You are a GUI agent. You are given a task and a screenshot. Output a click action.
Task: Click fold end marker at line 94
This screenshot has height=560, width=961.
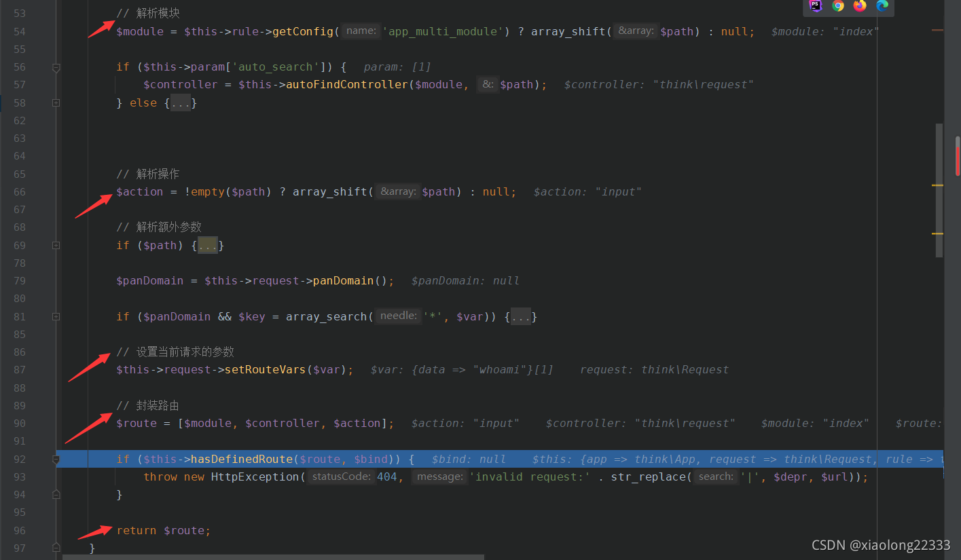[56, 494]
